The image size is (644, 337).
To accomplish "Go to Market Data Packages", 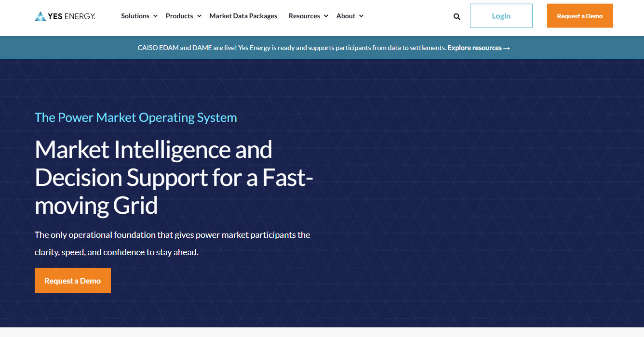I will pyautogui.click(x=243, y=16).
